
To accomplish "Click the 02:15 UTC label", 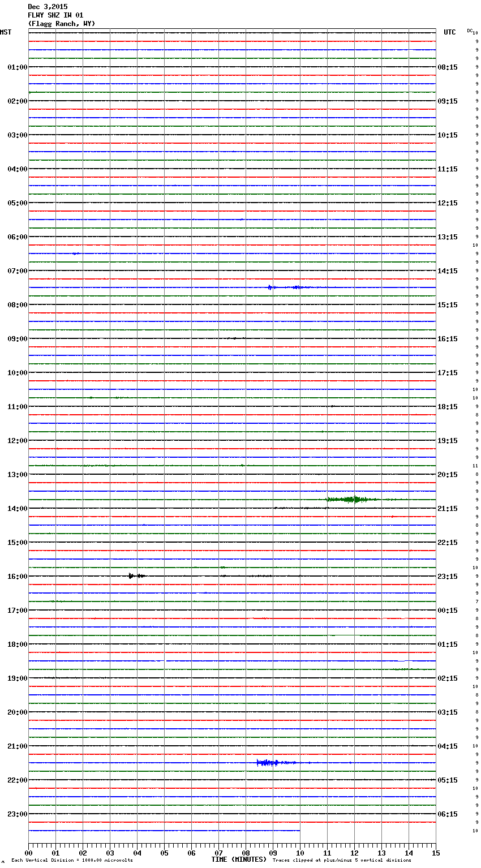I will click(448, 678).
